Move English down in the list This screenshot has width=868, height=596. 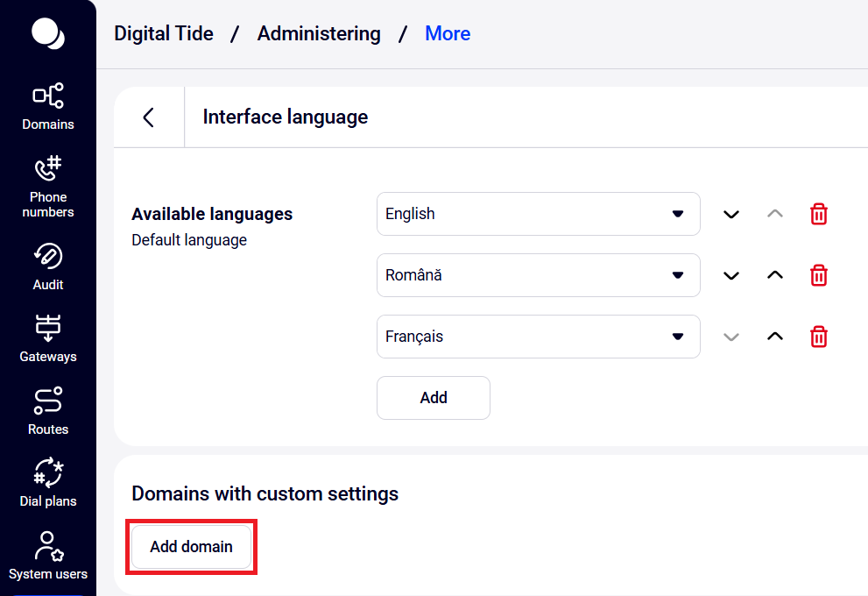point(731,215)
